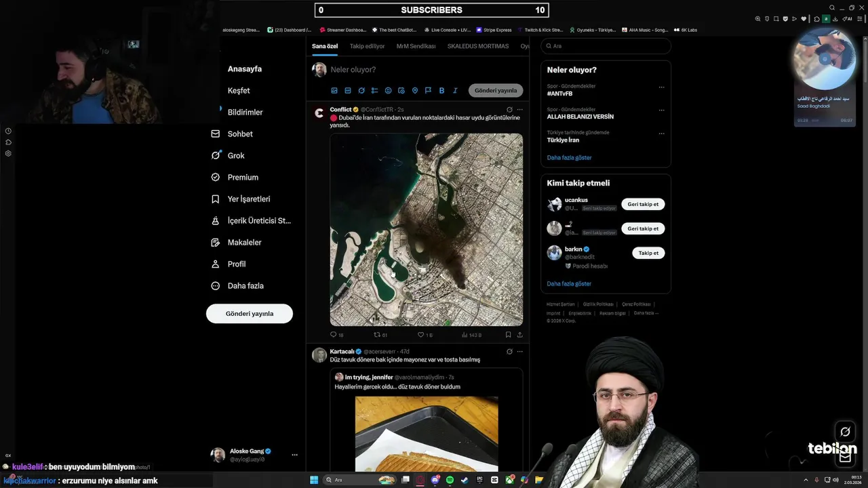Viewport: 868px width, 488px height.
Task: Click Takip et for barkın
Action: pyautogui.click(x=648, y=253)
